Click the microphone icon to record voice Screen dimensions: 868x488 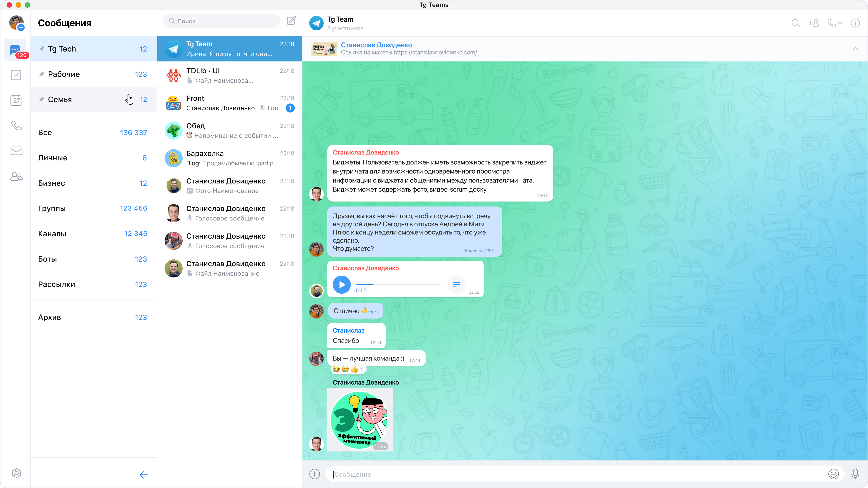pos(855,474)
